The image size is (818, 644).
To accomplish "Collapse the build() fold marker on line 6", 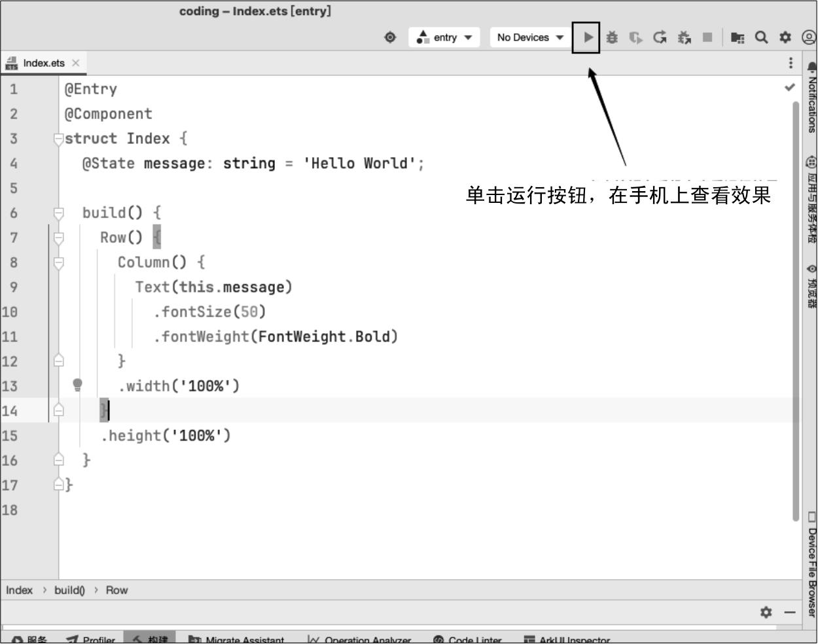I will (59, 213).
